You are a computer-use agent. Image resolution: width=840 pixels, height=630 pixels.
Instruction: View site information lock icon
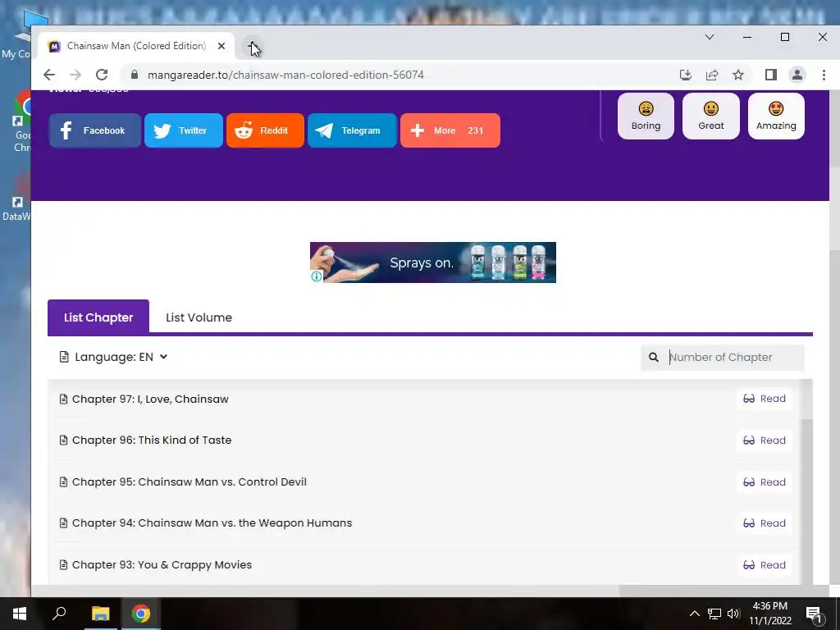point(135,75)
